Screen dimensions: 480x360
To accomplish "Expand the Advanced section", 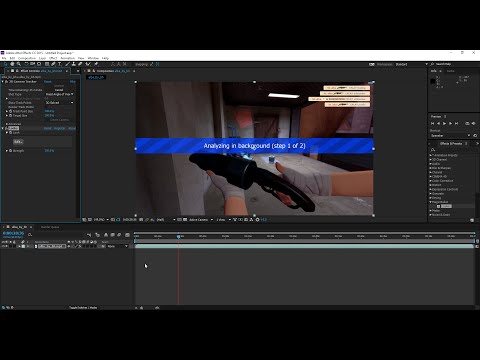I will tap(7, 124).
